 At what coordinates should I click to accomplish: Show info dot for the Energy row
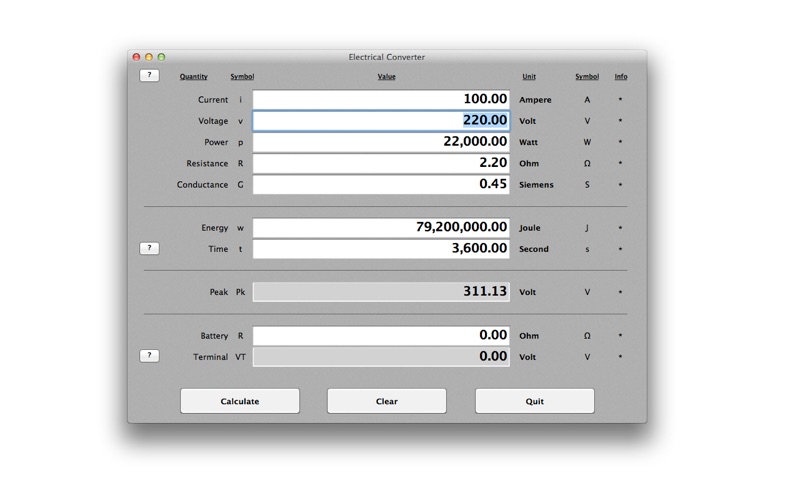(x=620, y=228)
